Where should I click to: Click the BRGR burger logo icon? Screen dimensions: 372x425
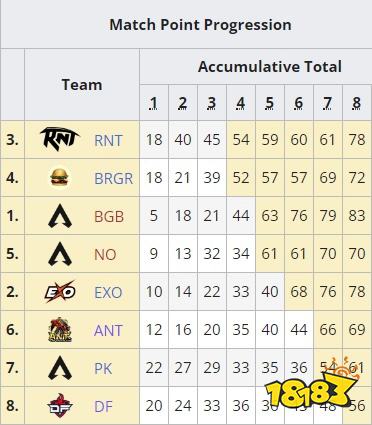tap(60, 177)
